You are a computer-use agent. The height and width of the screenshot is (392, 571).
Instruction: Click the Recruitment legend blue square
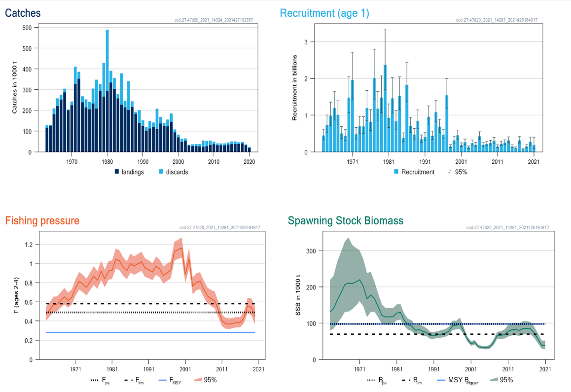(x=396, y=172)
